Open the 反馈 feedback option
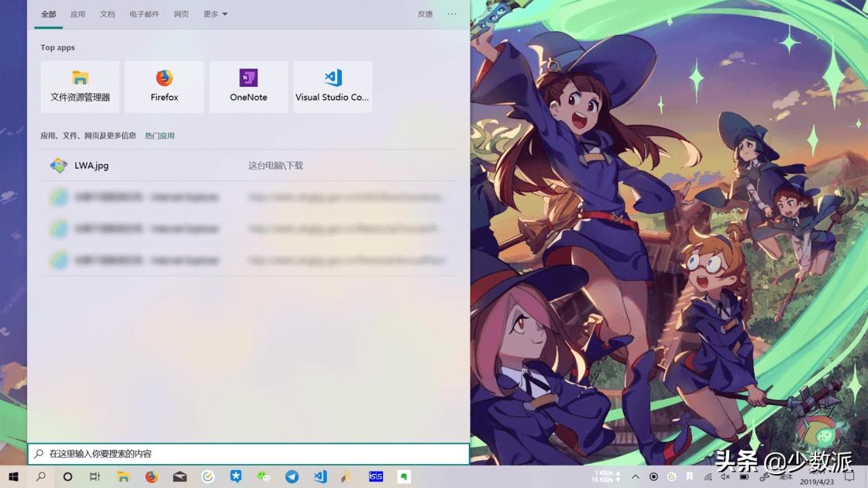Viewport: 868px width, 488px height. coord(424,14)
